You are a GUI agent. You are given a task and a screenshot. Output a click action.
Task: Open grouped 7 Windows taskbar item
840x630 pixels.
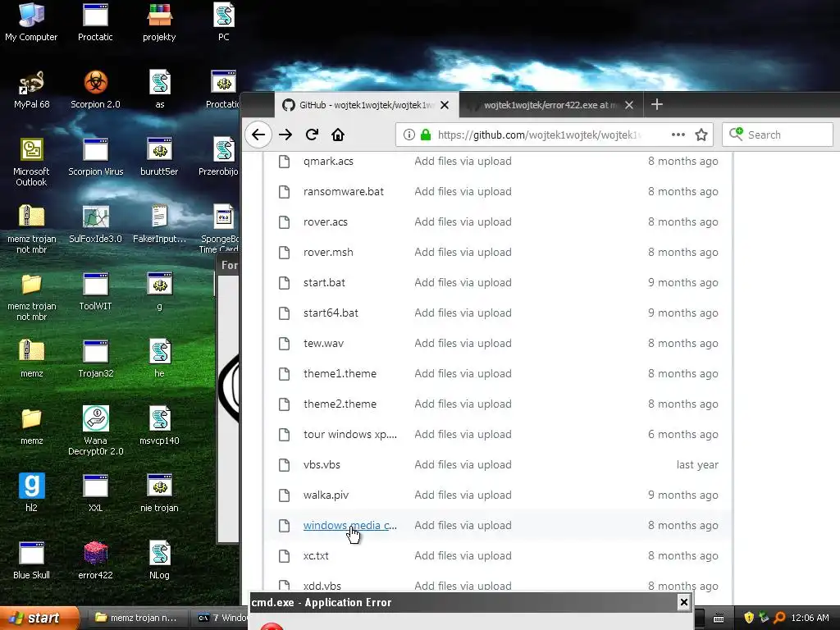click(x=221, y=619)
